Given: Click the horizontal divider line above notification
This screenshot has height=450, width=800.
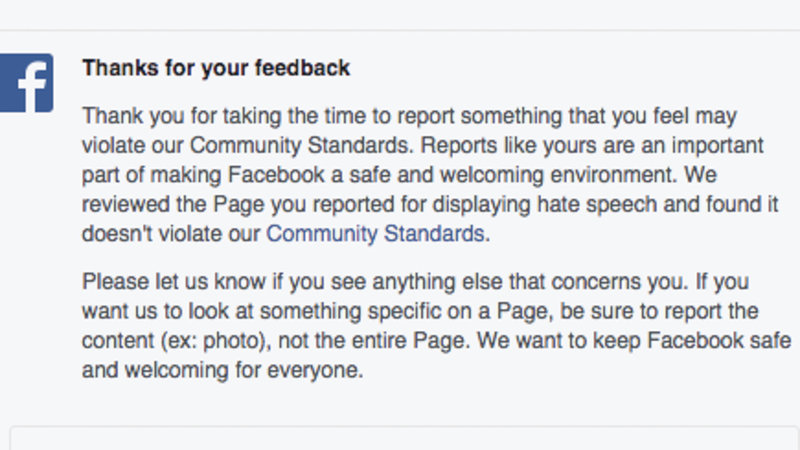Looking at the screenshot, I should click(x=400, y=30).
